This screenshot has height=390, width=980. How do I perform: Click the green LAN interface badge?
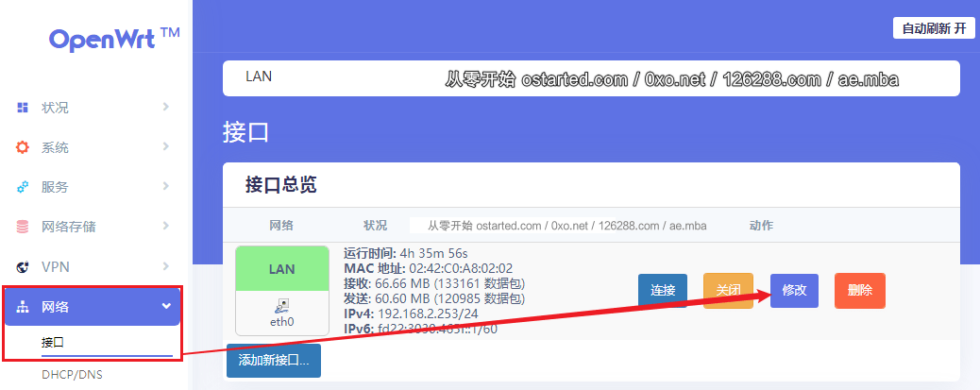coord(282,269)
